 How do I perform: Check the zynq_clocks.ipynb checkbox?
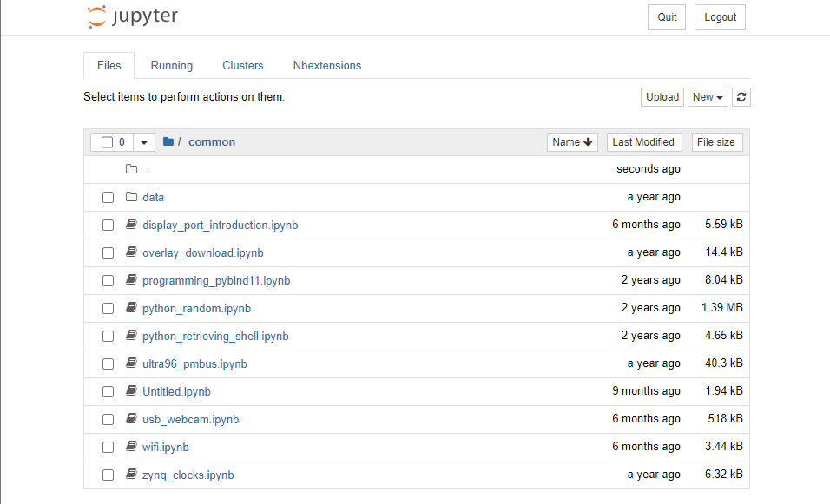coord(108,475)
